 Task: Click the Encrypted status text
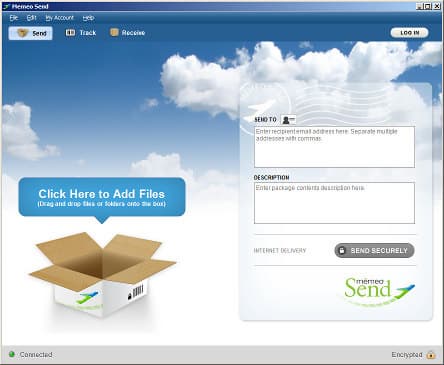[x=407, y=355]
